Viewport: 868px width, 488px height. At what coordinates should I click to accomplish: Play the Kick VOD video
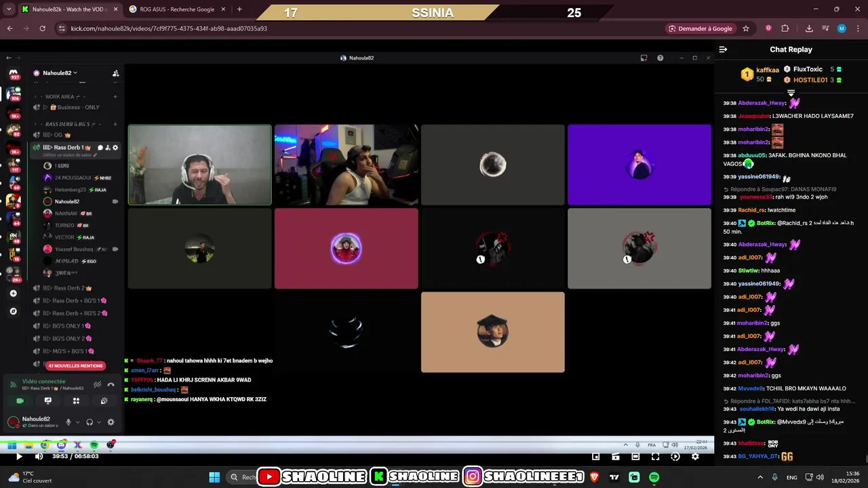[19, 456]
